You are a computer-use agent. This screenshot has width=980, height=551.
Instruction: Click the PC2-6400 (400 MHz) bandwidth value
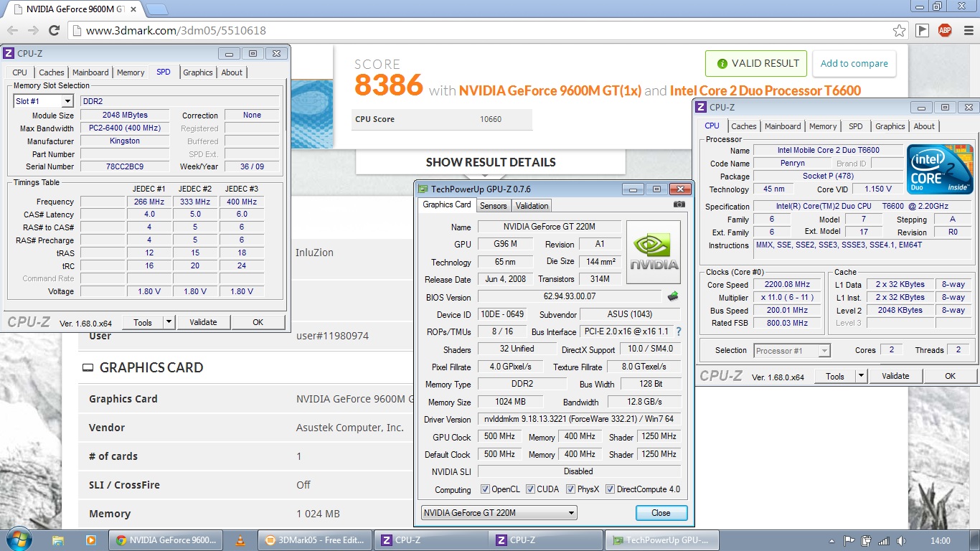pyautogui.click(x=125, y=128)
